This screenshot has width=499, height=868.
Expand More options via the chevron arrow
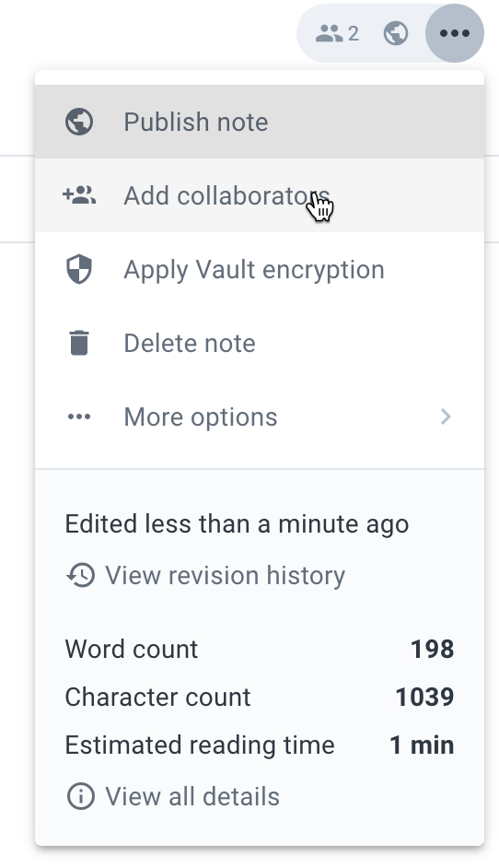click(x=446, y=416)
